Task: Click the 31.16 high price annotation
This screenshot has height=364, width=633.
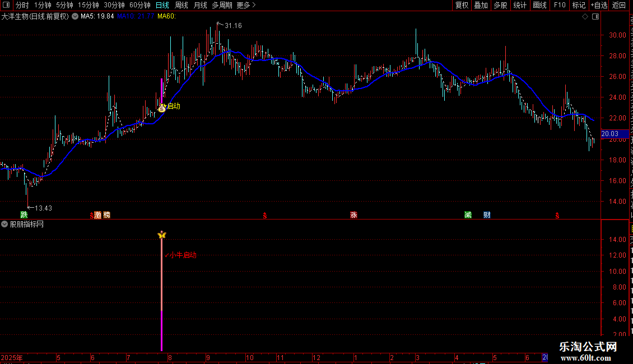Action: [234, 26]
